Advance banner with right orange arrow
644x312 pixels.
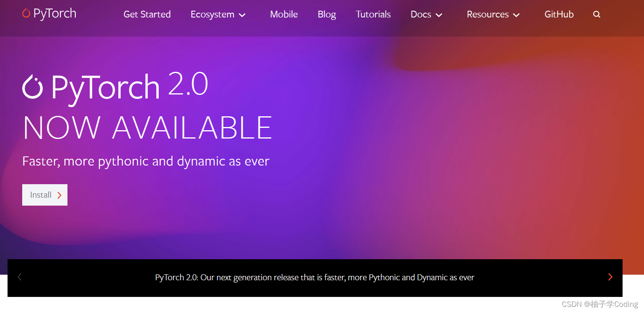610,277
